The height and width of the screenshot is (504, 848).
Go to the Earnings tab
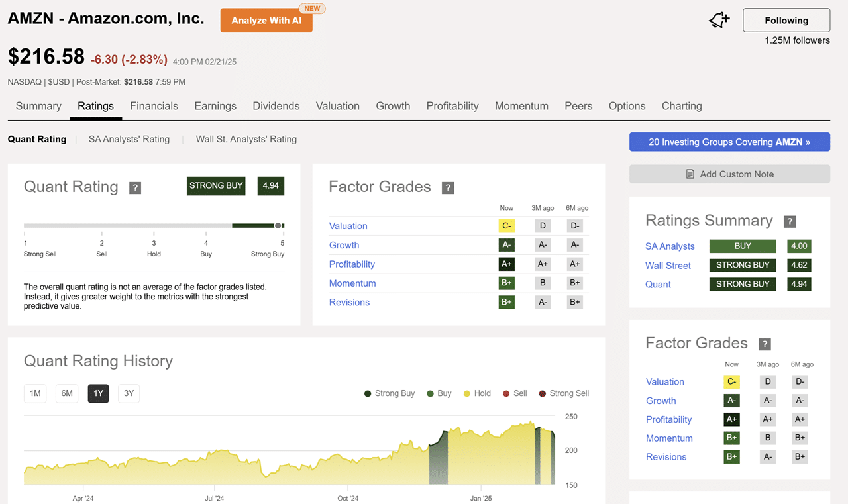(215, 106)
